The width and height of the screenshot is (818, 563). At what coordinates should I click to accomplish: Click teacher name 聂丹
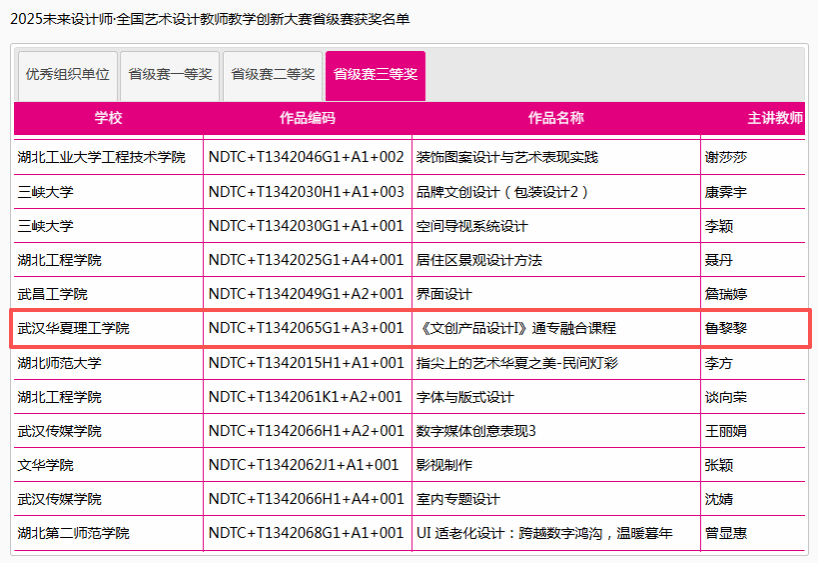tap(718, 260)
